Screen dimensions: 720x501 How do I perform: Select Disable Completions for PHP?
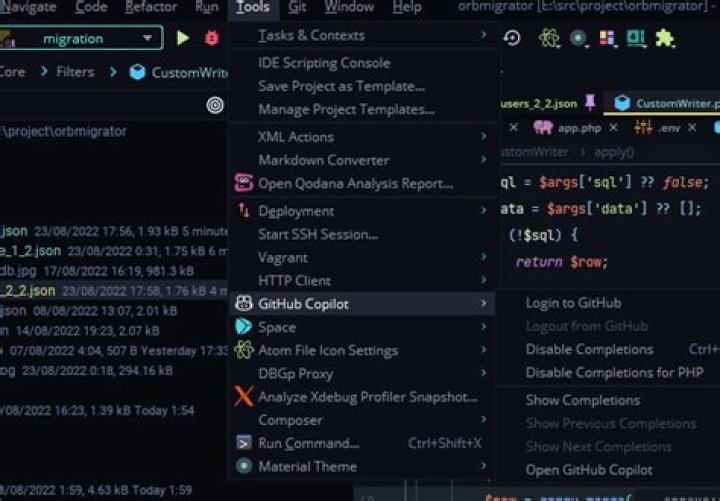614,372
